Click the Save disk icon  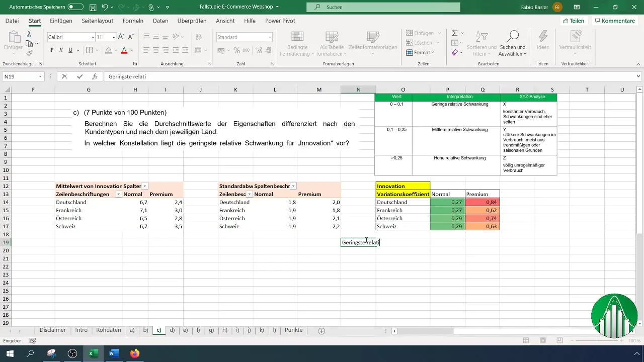[93, 8]
